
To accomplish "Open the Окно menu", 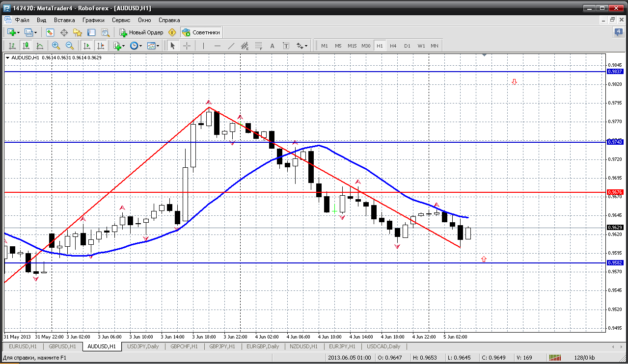I will (144, 20).
